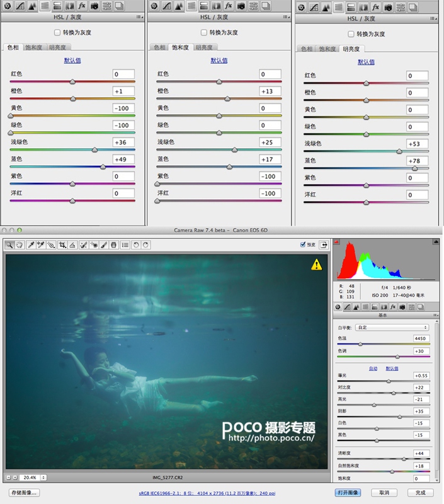Select the Graduated Filter tool
The height and width of the screenshot is (504, 444).
click(113, 245)
